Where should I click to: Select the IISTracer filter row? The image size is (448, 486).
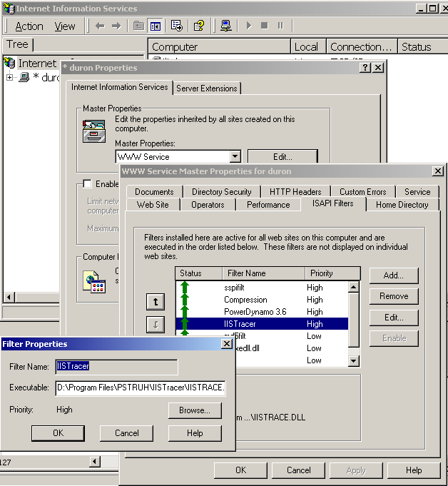point(262,324)
